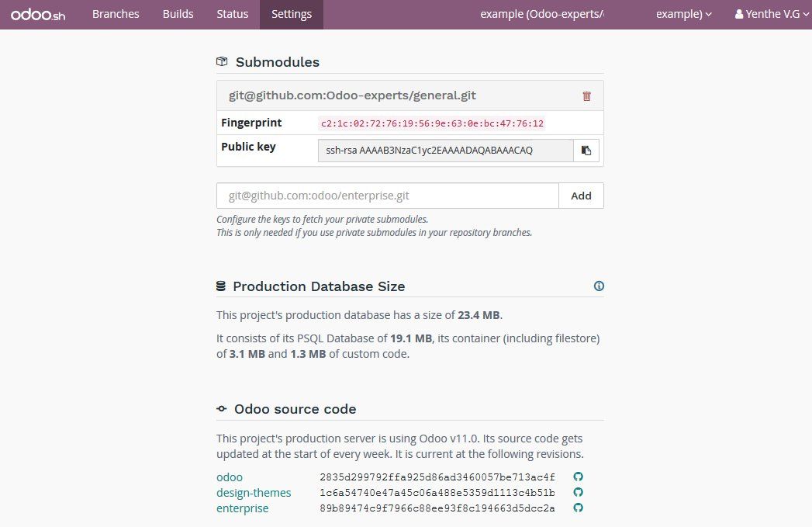812x527 pixels.
Task: Open GitHub icon for enterprise revision
Action: pos(578,508)
